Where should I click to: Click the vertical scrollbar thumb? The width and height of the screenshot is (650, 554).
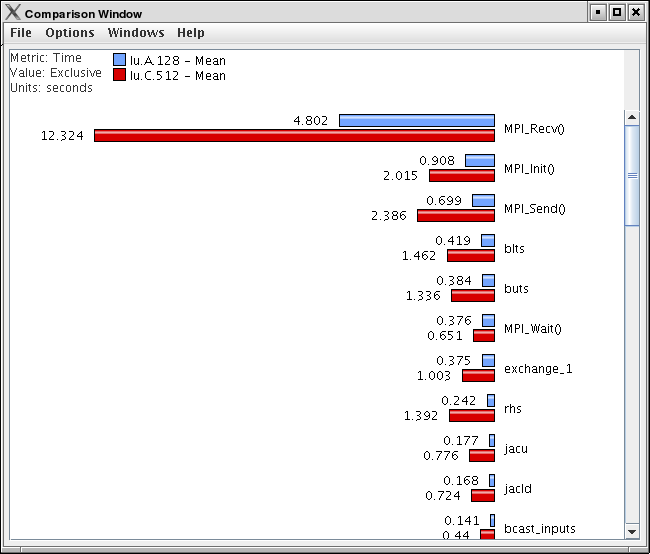click(x=632, y=175)
